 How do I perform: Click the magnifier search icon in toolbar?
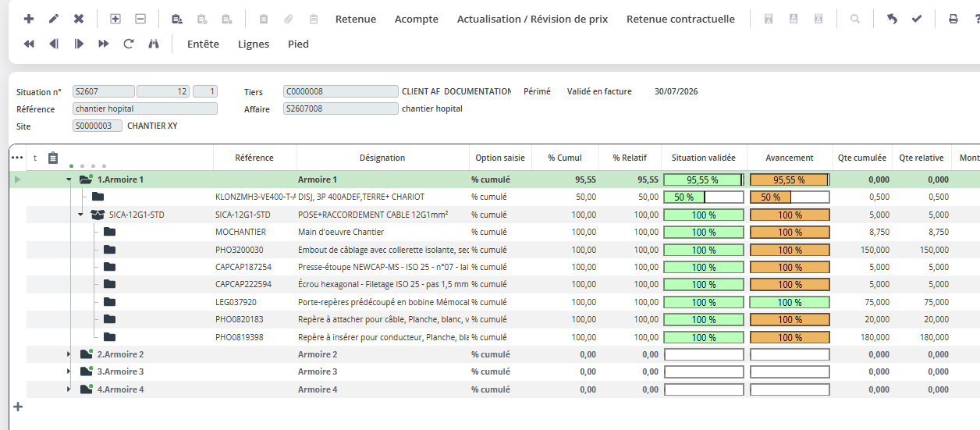click(x=855, y=19)
